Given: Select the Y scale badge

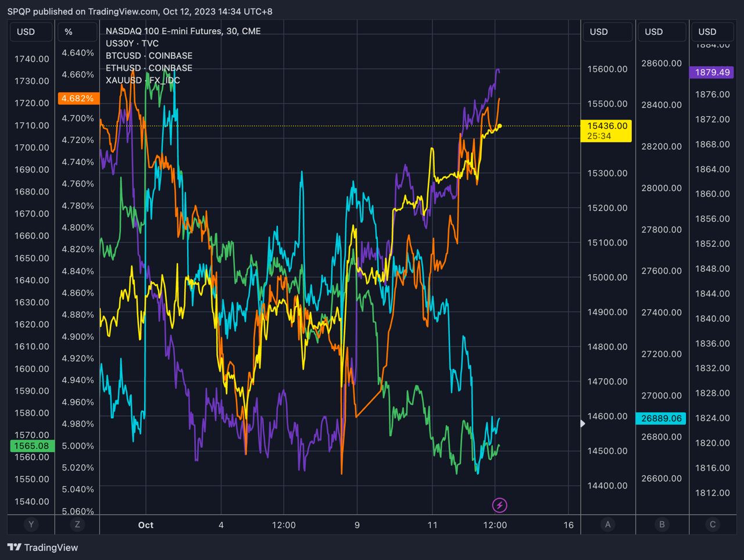Looking at the screenshot, I should [x=31, y=525].
